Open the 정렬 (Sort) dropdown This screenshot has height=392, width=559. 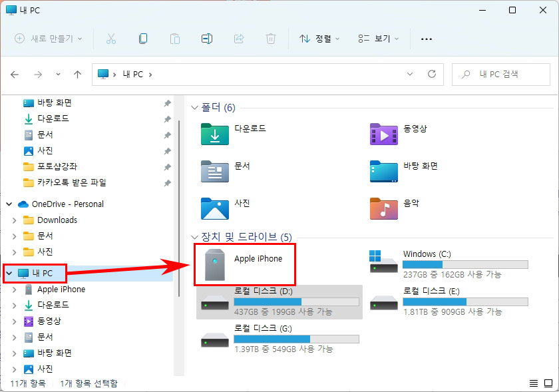click(x=315, y=39)
